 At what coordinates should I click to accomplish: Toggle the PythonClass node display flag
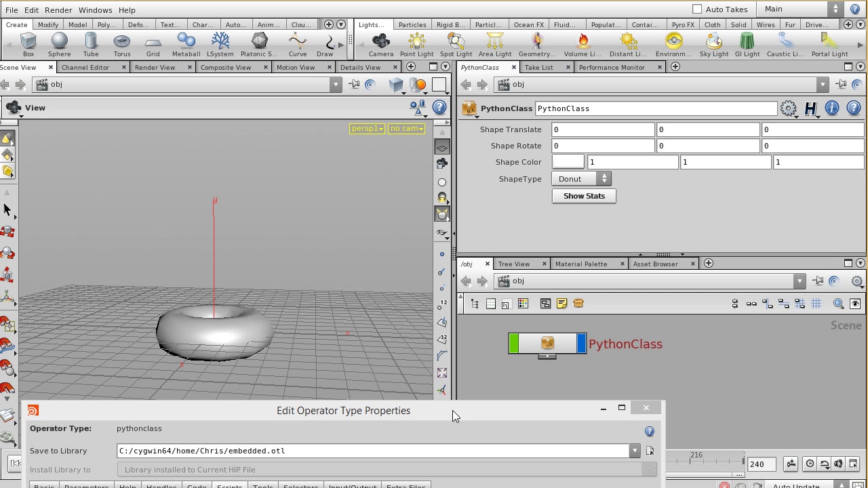581,344
